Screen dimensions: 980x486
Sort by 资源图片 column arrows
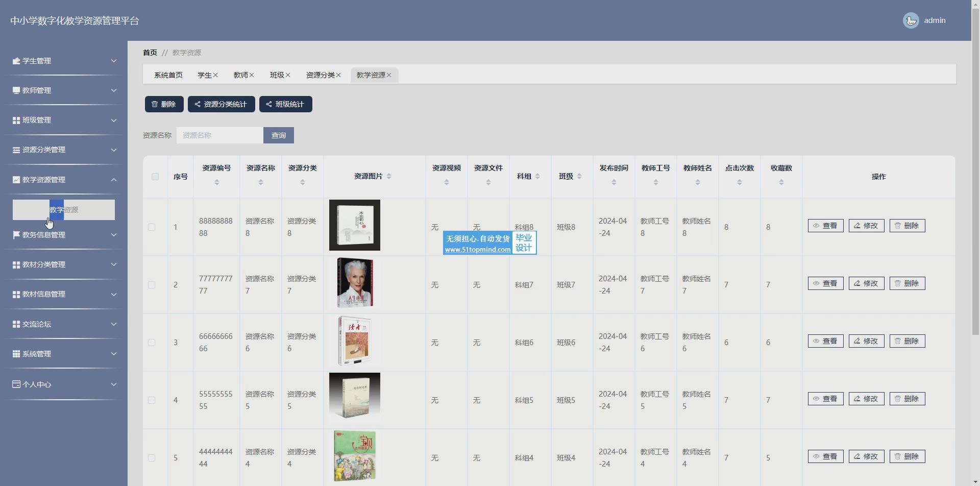pyautogui.click(x=389, y=176)
